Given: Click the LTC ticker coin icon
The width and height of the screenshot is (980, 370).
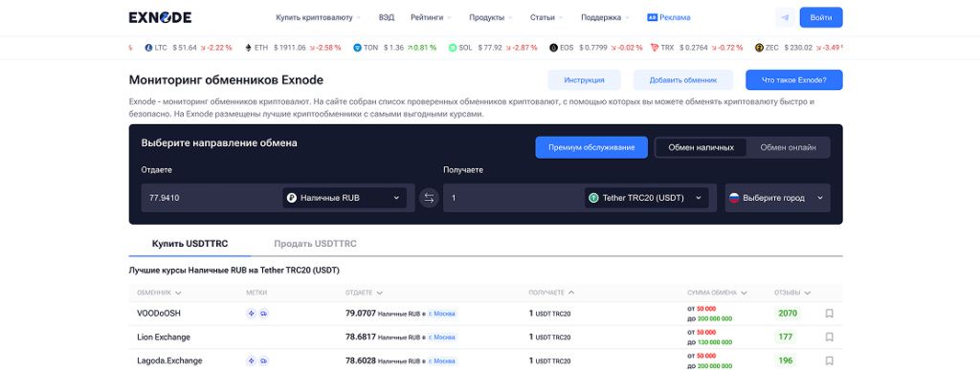Looking at the screenshot, I should click(x=148, y=48).
